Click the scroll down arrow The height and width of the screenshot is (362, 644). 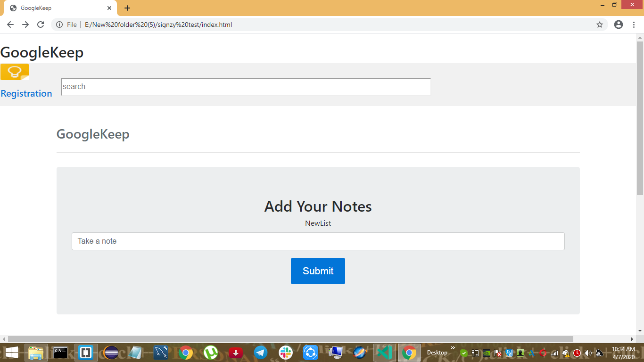tap(640, 331)
